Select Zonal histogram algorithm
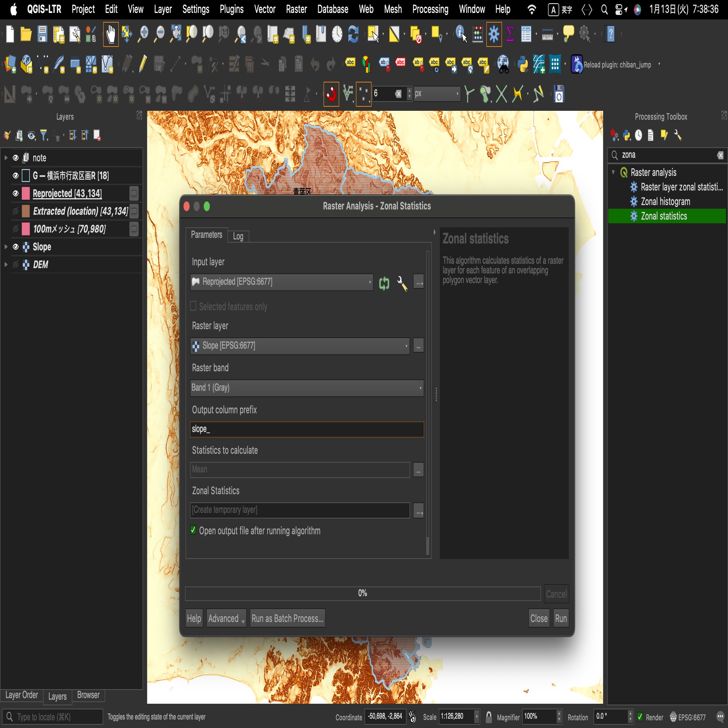 [x=665, y=201]
